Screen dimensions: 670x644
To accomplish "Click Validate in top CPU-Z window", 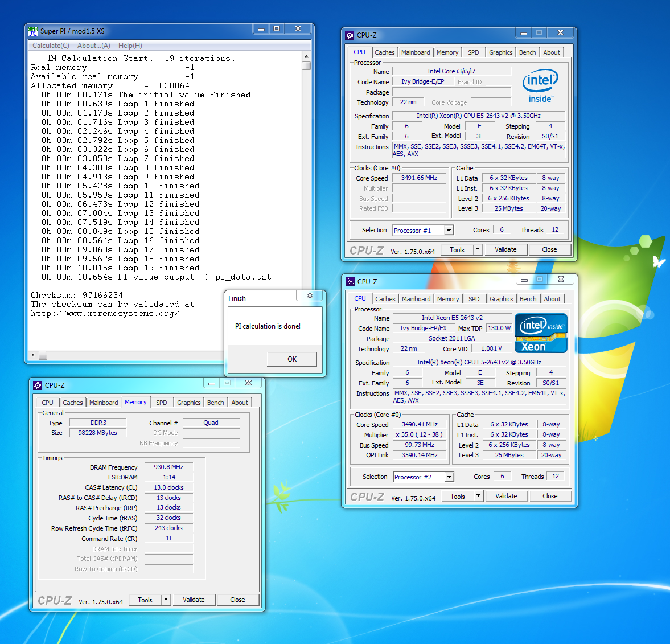I will 505,249.
